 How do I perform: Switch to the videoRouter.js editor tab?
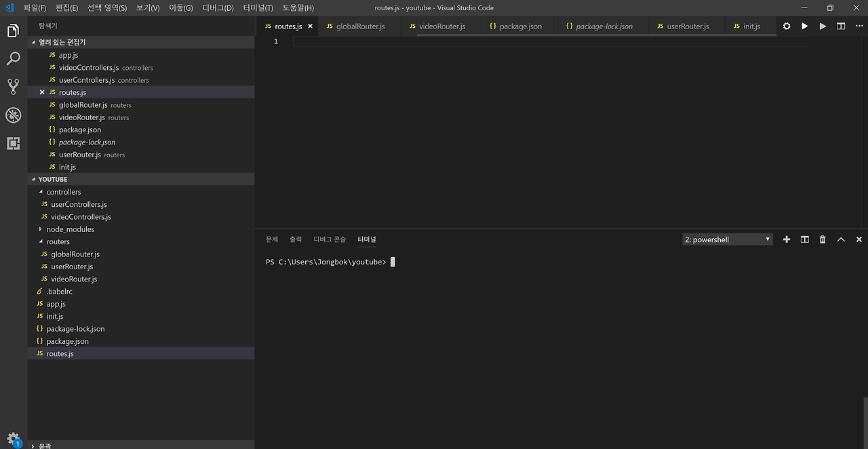(x=441, y=26)
